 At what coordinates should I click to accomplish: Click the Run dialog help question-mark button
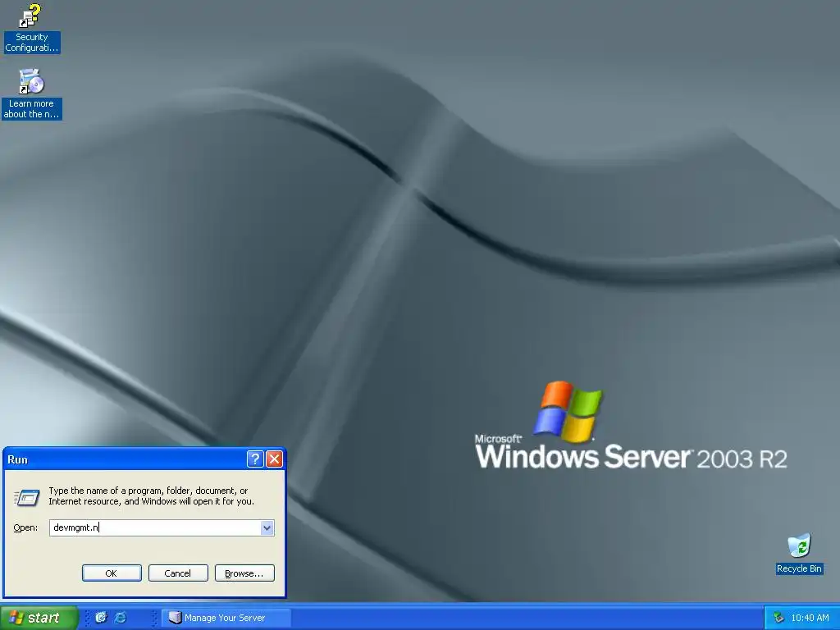point(255,459)
